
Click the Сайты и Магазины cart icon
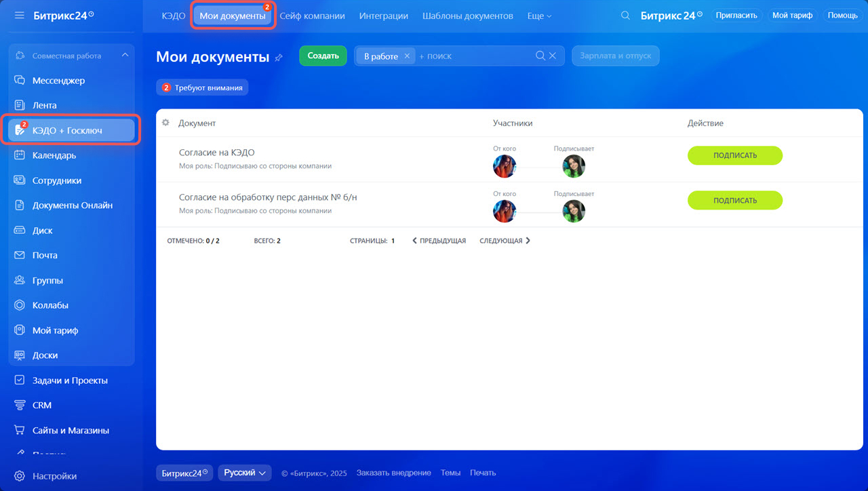pyautogui.click(x=20, y=431)
